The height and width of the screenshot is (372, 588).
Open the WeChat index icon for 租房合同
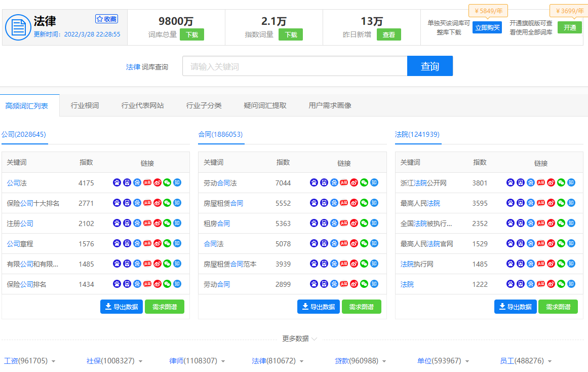point(363,223)
